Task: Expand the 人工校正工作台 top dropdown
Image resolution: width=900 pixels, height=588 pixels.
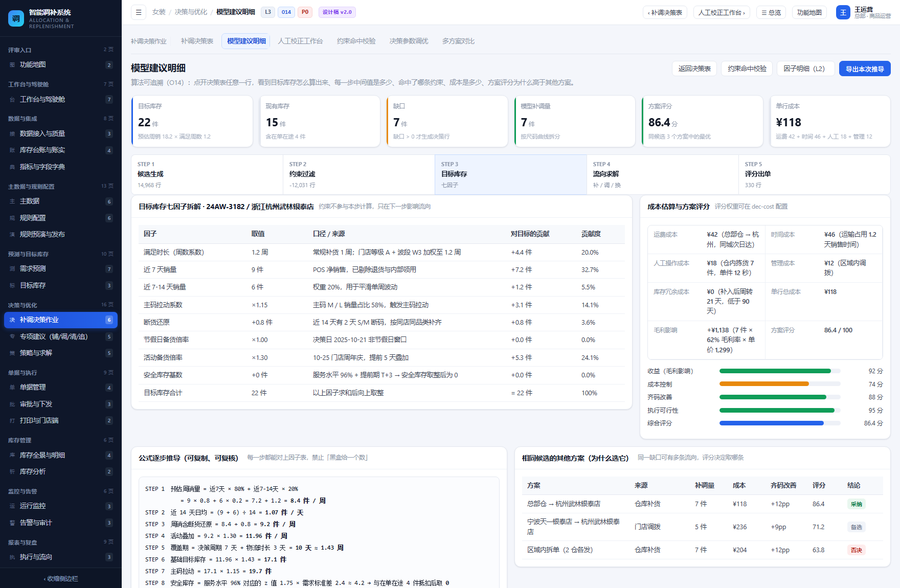Action: (x=722, y=12)
